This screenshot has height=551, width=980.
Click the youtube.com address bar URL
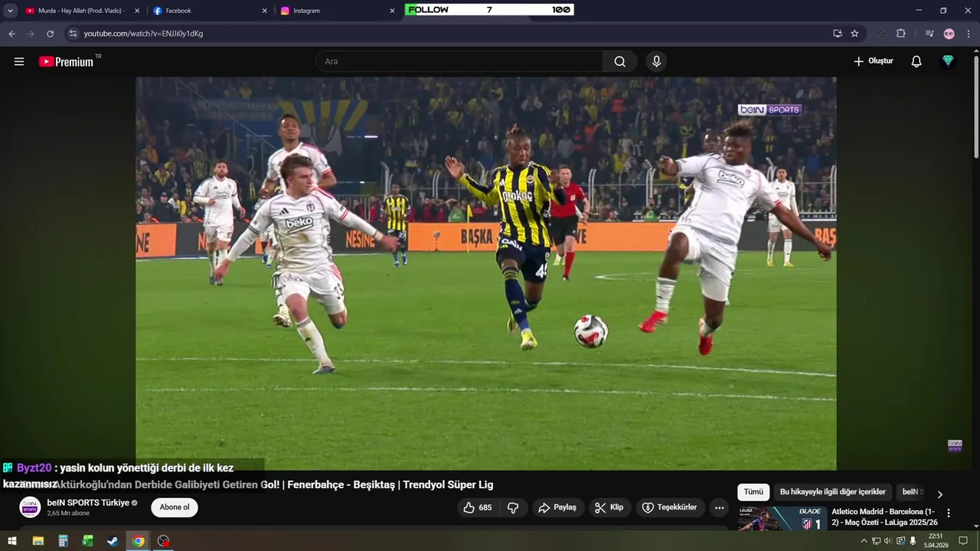143,34
